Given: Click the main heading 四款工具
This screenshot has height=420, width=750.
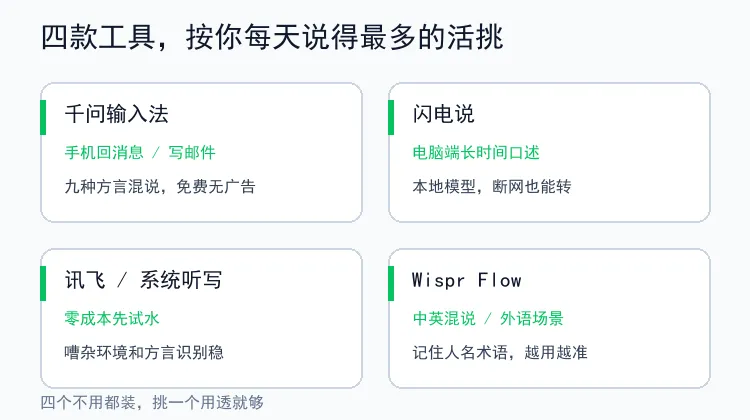Looking at the screenshot, I should pyautogui.click(x=99, y=38).
